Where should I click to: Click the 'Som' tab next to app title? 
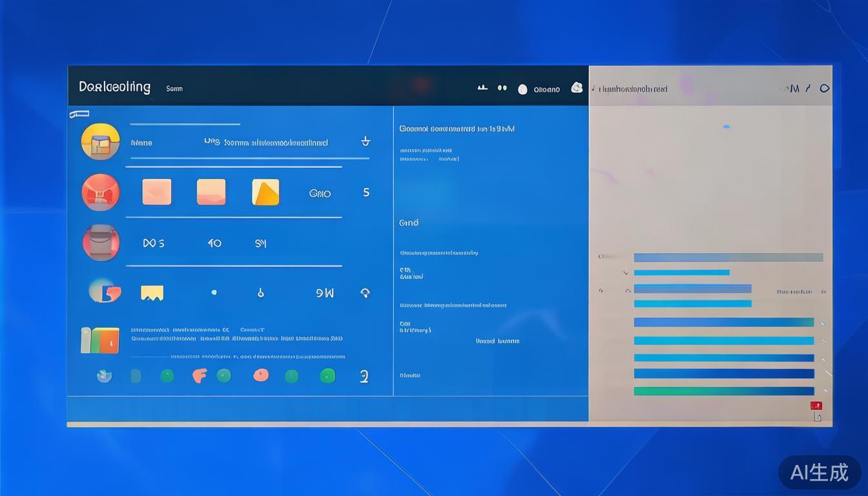174,88
